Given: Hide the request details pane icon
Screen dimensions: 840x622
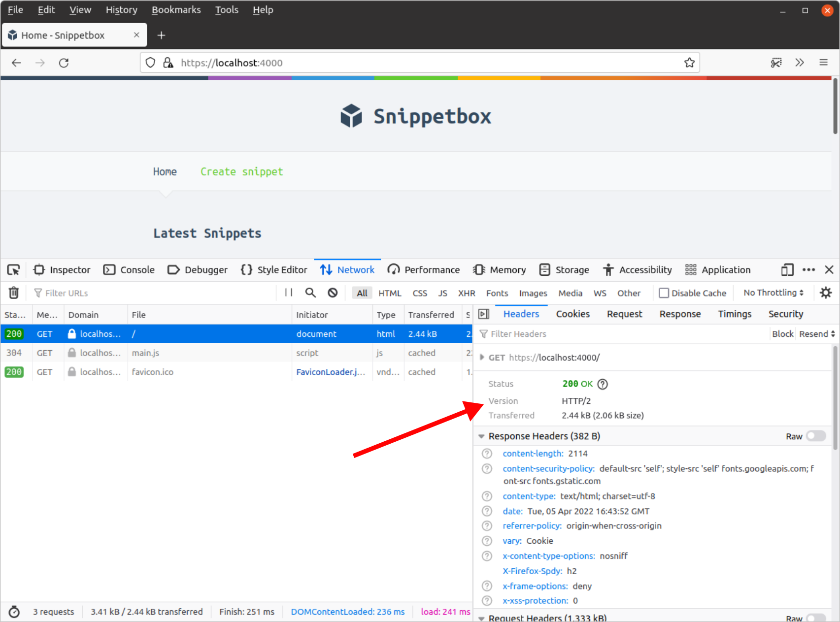Looking at the screenshot, I should (x=484, y=314).
